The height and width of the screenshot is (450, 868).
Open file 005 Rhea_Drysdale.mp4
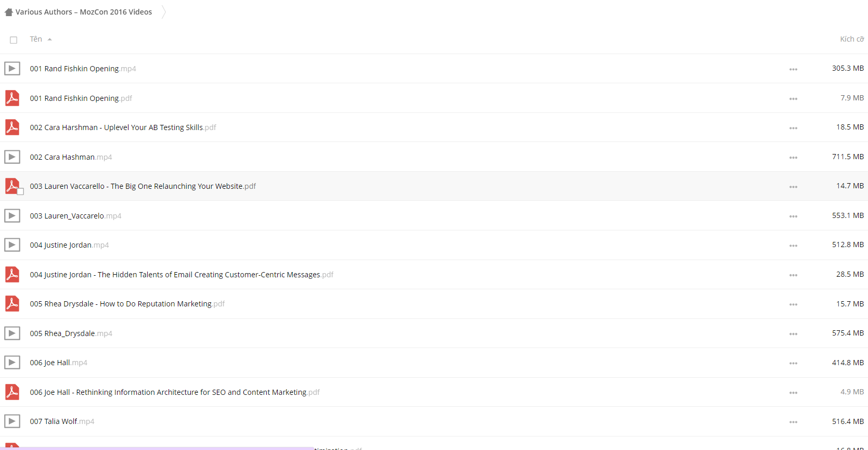tap(71, 333)
